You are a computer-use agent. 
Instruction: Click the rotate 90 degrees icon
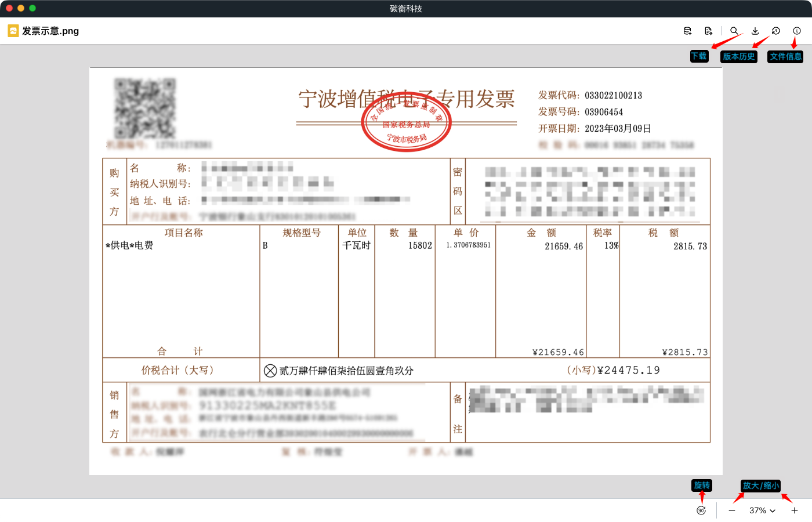(x=701, y=510)
